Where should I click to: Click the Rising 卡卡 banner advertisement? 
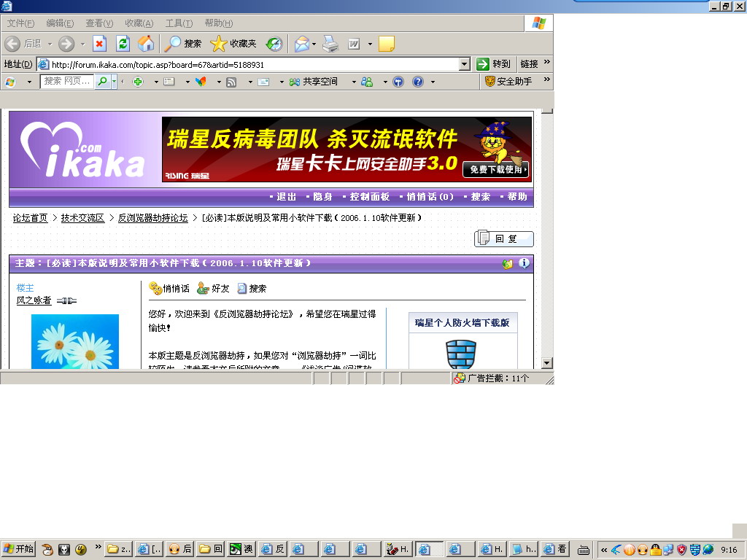coord(347,149)
